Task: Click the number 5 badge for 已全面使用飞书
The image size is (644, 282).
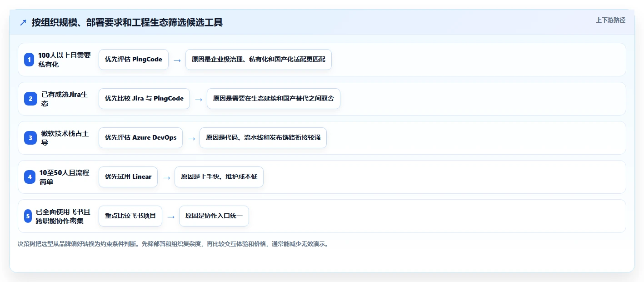Action: click(28, 216)
